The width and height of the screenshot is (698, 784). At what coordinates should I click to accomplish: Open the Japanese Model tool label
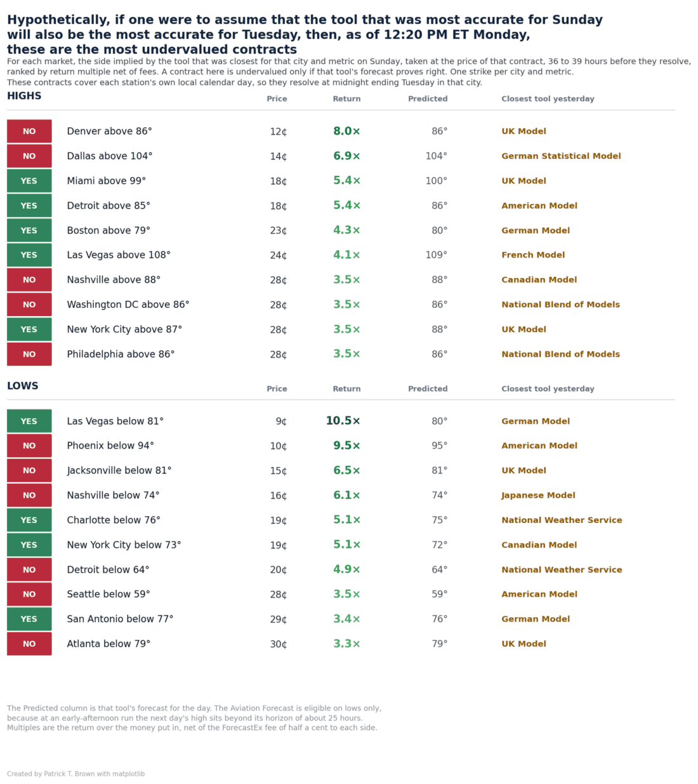[538, 495]
